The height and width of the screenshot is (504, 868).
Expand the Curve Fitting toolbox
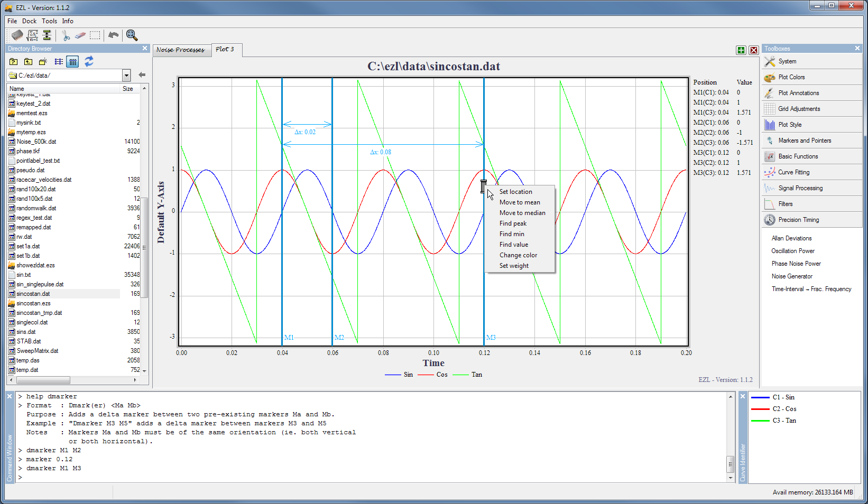point(812,172)
